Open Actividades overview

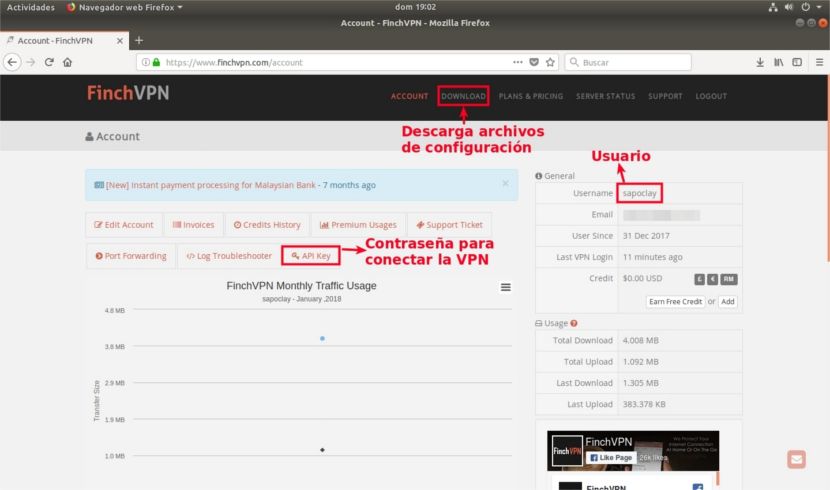point(31,7)
